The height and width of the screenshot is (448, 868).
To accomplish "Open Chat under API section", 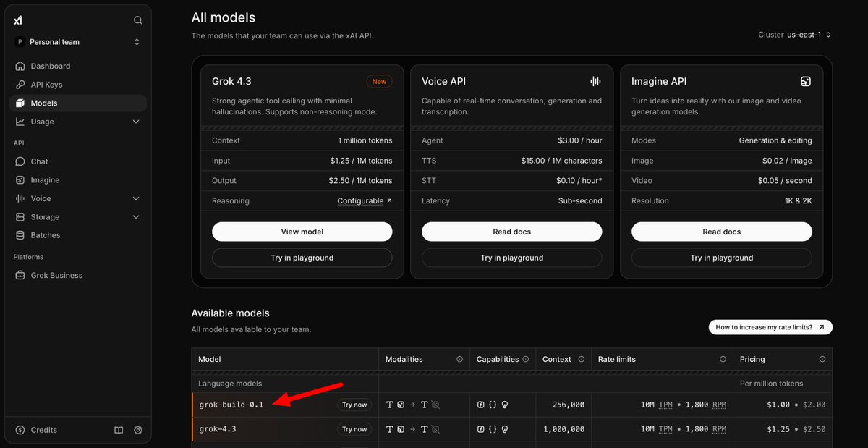I will click(78, 161).
